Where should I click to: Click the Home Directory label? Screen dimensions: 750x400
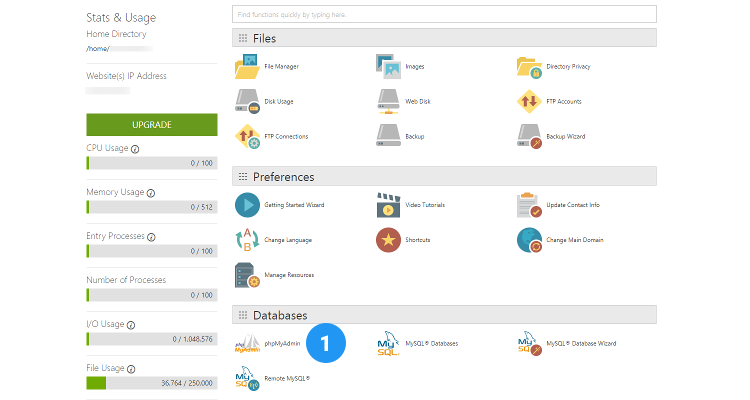click(x=116, y=34)
